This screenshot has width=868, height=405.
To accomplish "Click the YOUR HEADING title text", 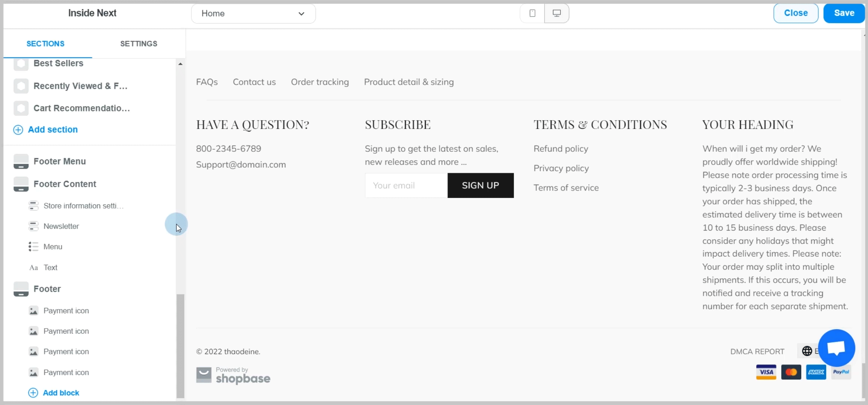I will coord(748,124).
